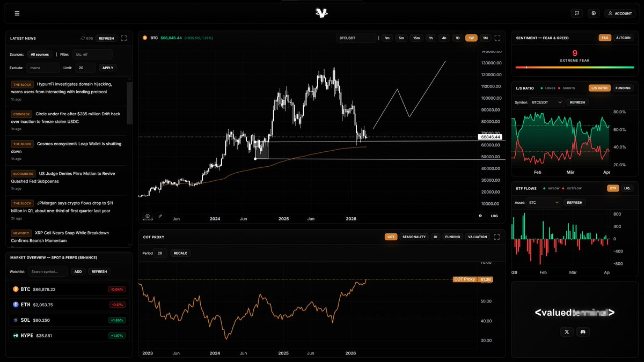
Task: Open the Circle under fire Drift hack headline
Action: 65,118
